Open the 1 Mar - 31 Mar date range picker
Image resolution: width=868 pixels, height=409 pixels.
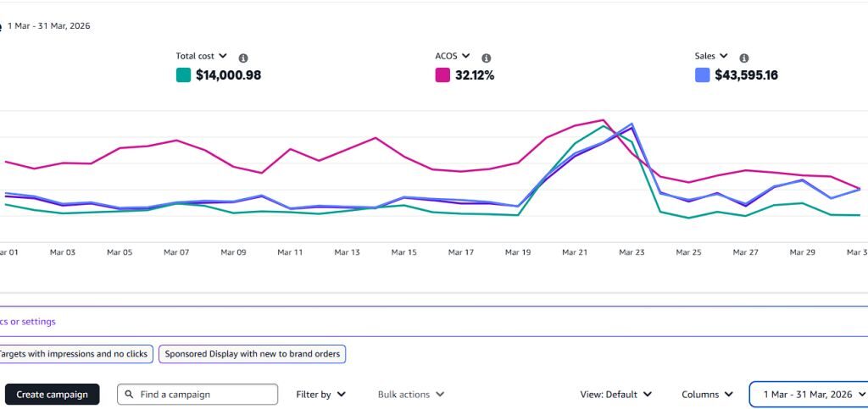pyautogui.click(x=810, y=394)
